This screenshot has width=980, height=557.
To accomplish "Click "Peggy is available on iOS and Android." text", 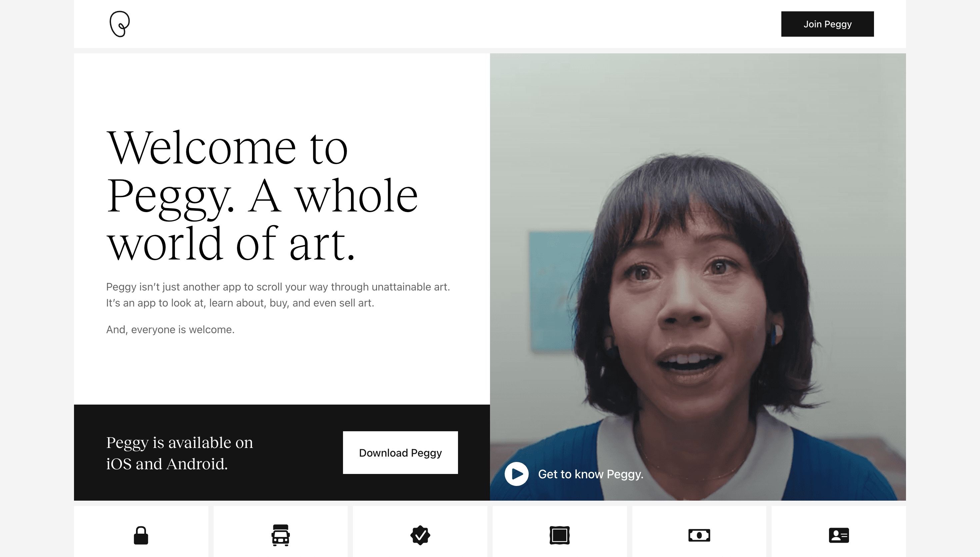I will (x=179, y=453).
